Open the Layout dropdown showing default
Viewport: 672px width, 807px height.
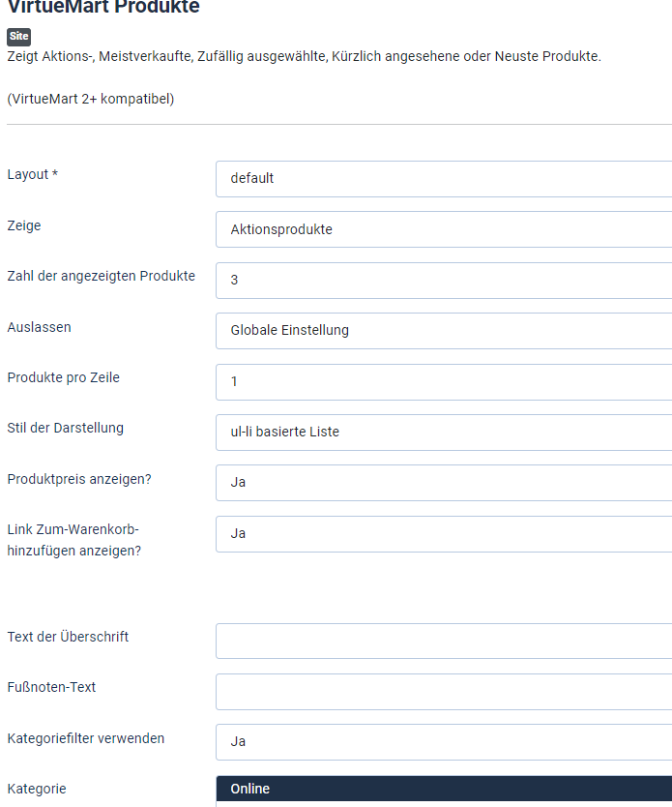pyautogui.click(x=443, y=179)
